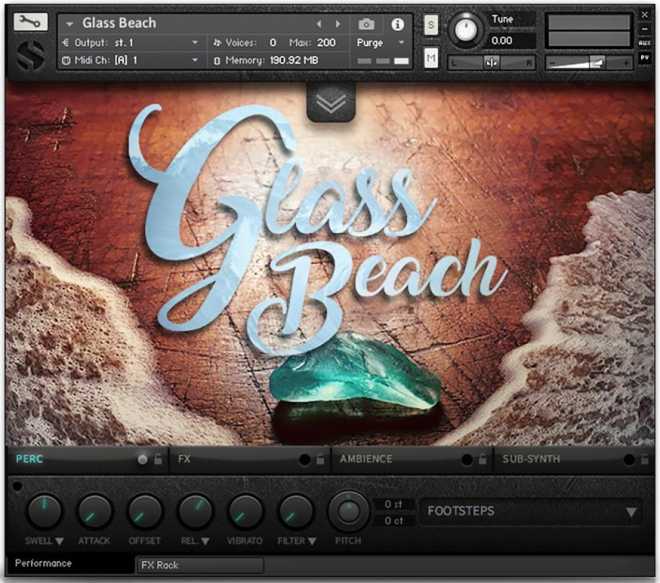This screenshot has width=660, height=583.
Task: Click the FILTER knob
Action: (295, 511)
